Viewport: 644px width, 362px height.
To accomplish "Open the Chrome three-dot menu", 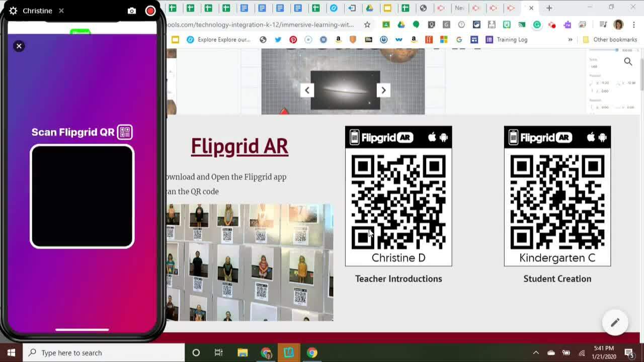I will click(x=633, y=25).
